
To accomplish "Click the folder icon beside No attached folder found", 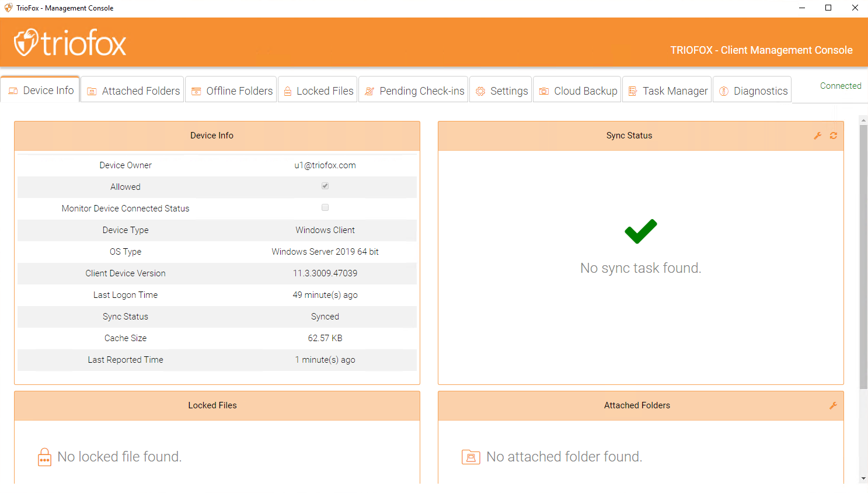I will [471, 457].
